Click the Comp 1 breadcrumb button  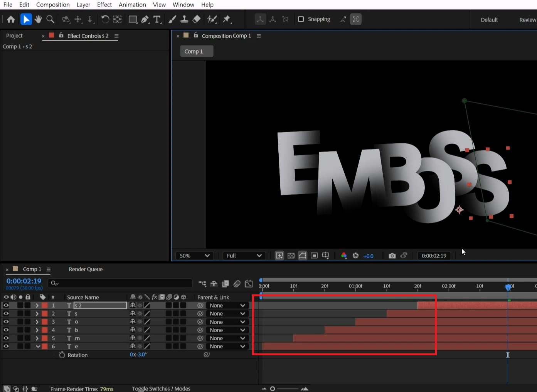(x=197, y=51)
